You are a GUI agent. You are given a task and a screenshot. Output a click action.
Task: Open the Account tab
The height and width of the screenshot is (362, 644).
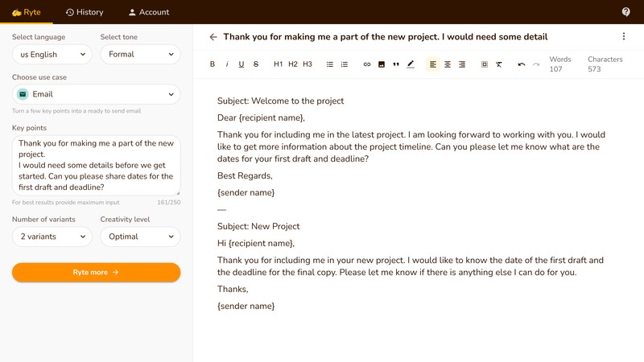click(149, 12)
